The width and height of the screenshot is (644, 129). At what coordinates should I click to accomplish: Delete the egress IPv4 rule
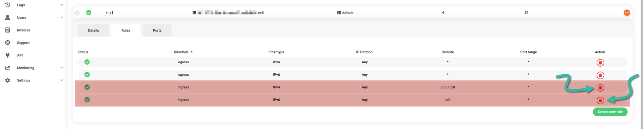(x=600, y=63)
